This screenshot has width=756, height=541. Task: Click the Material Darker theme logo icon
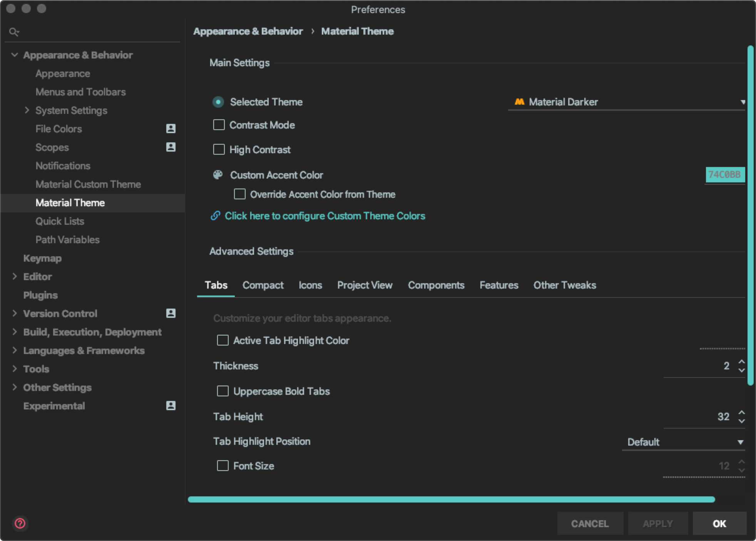519,102
